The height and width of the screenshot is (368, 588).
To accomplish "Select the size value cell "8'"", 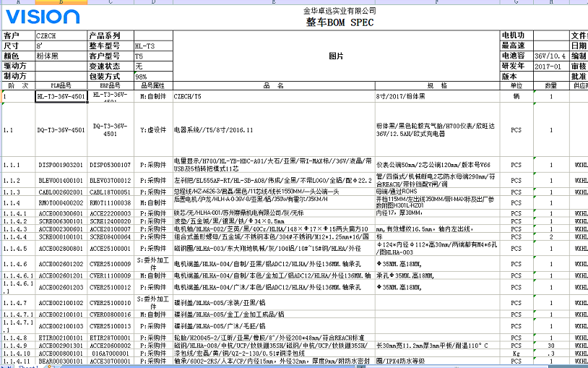I will [x=61, y=46].
